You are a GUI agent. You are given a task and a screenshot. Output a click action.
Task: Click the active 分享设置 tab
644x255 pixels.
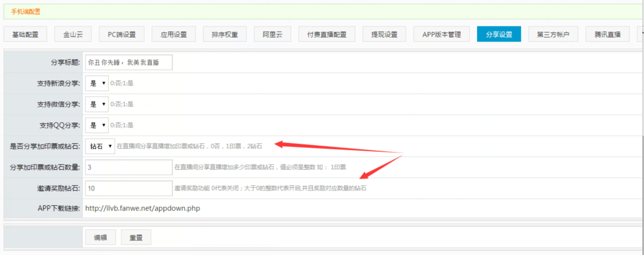point(499,34)
